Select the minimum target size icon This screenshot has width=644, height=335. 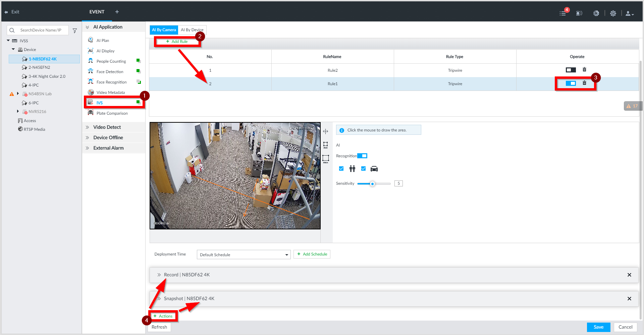pyautogui.click(x=325, y=145)
